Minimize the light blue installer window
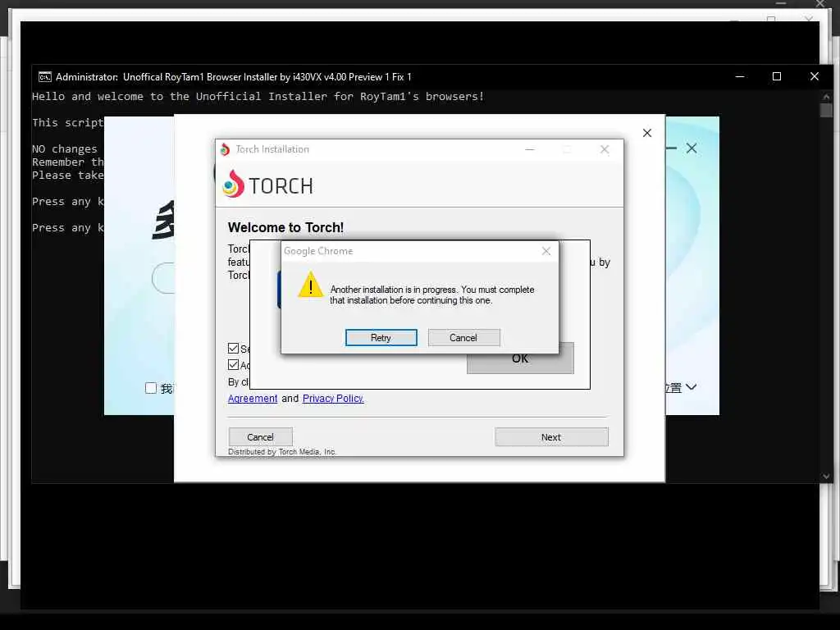The height and width of the screenshot is (630, 840). coord(672,148)
